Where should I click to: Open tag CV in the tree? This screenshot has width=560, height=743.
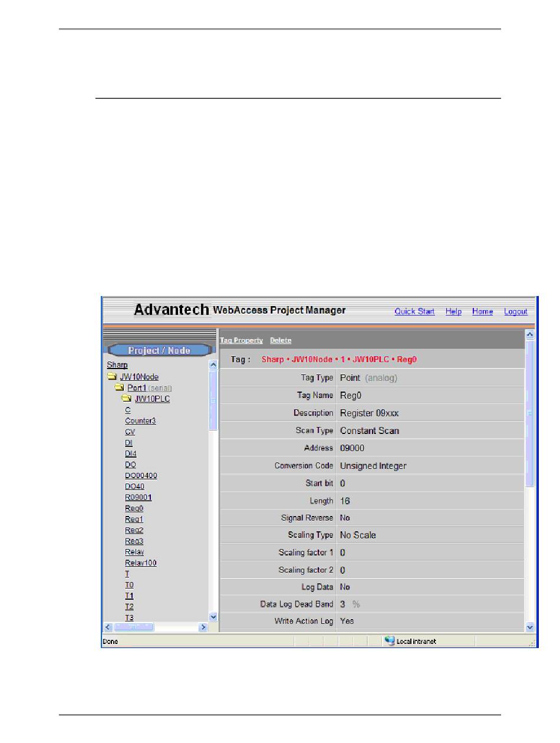coord(130,432)
